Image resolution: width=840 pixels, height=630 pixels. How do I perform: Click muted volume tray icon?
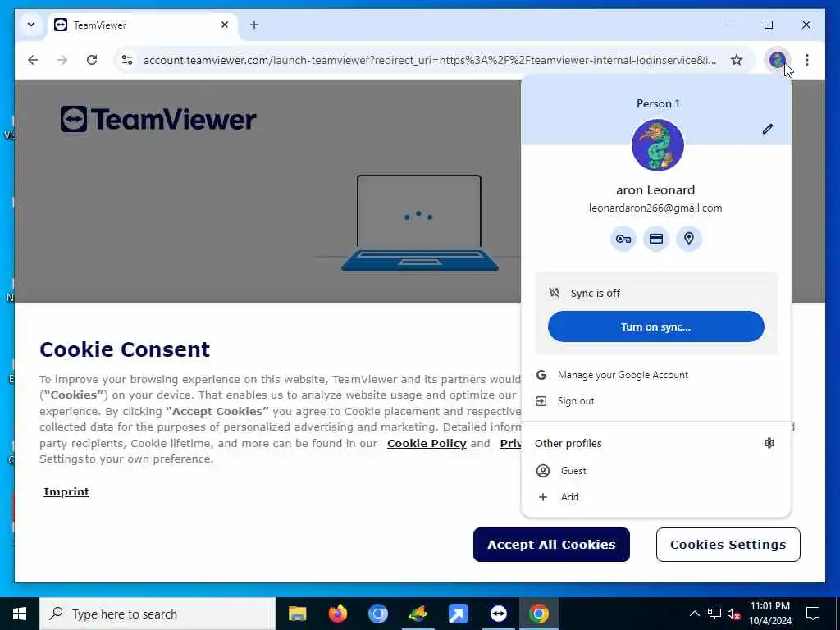tap(734, 614)
